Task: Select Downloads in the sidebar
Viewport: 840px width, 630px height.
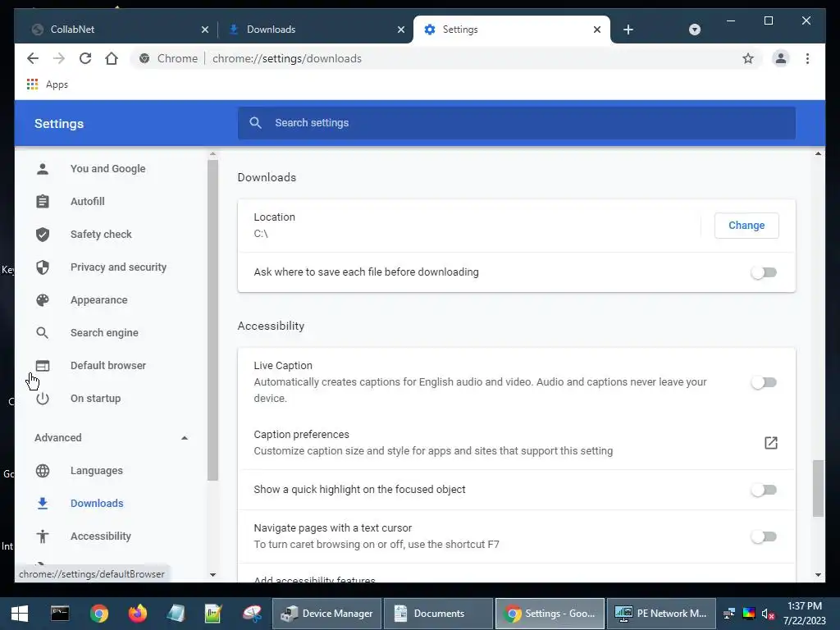Action: (x=97, y=503)
